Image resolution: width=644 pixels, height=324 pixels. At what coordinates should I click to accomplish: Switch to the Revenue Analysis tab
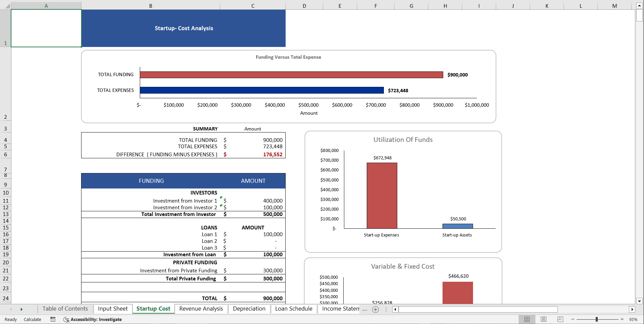201,309
